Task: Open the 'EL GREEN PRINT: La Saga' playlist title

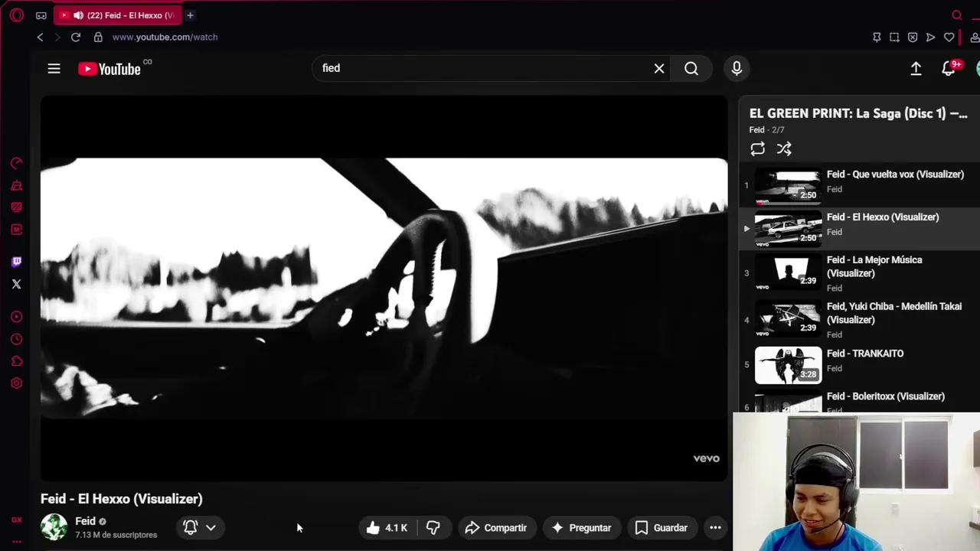Action: (x=858, y=113)
